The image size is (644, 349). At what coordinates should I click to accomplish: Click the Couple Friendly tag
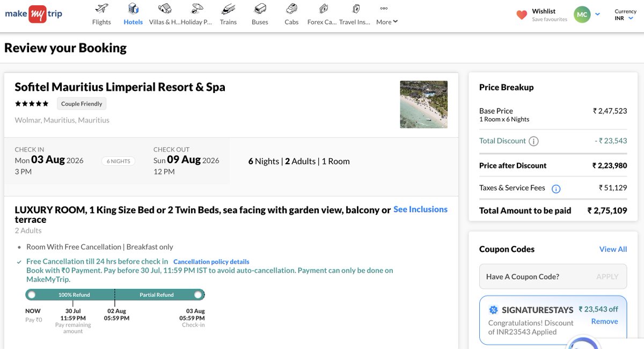(x=82, y=104)
